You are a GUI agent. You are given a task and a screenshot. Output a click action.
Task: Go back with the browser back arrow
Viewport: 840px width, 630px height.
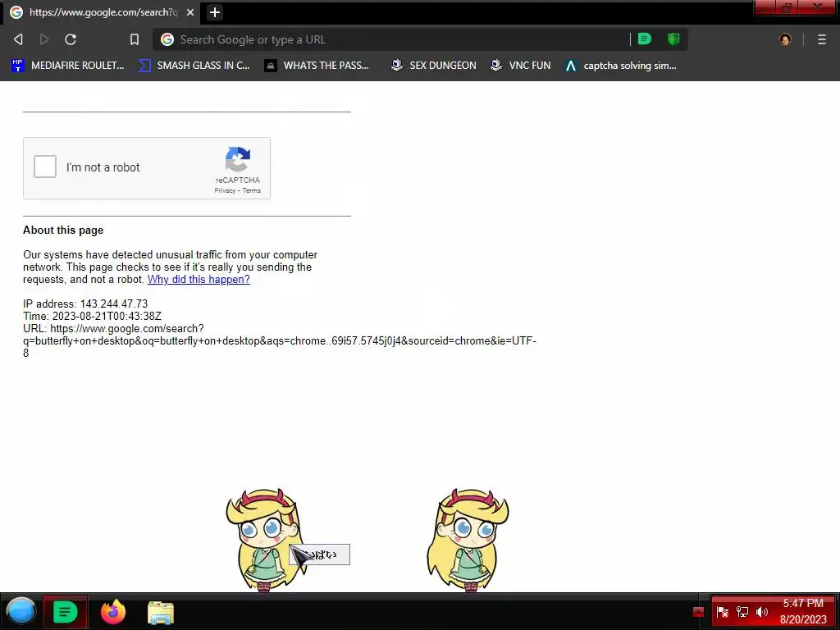18,39
